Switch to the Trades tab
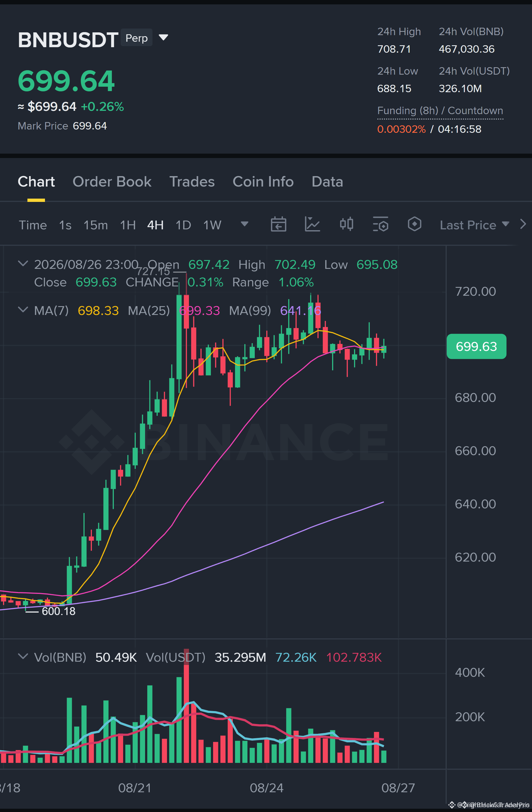 click(192, 182)
